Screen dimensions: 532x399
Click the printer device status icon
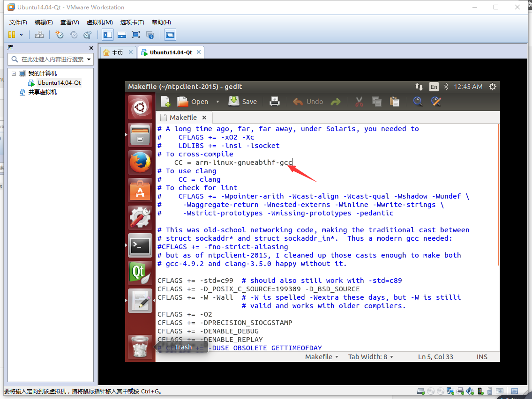460,391
